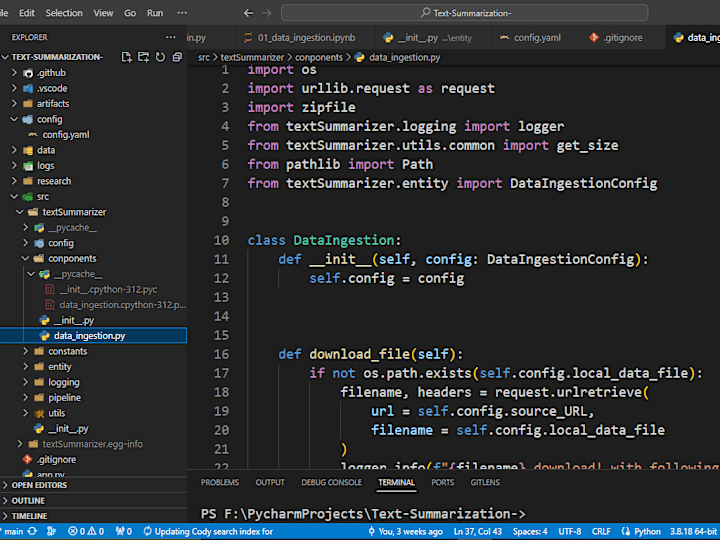Open the GitLens panel tab

pos(485,482)
